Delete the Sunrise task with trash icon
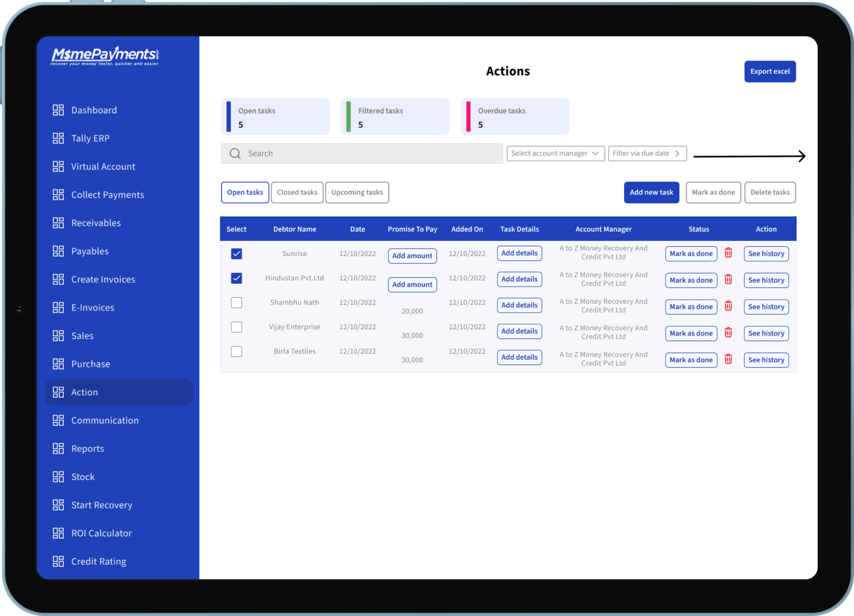The height and width of the screenshot is (616, 854). click(x=728, y=253)
